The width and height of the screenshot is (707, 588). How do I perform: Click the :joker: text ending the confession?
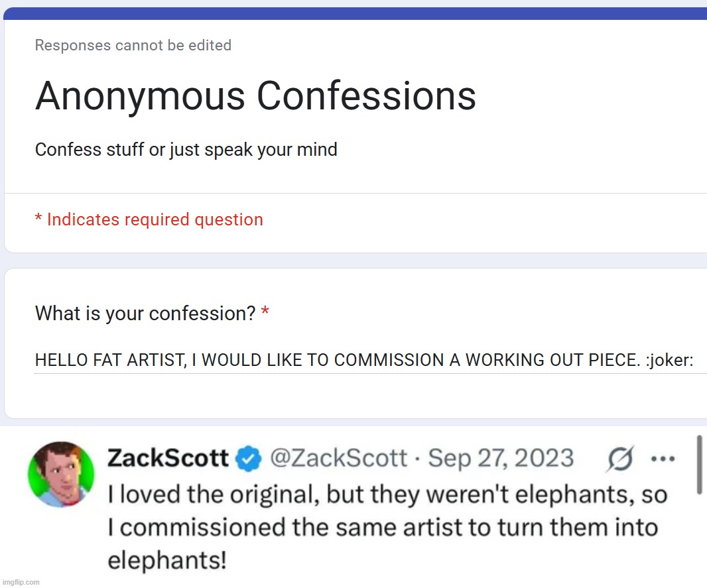[x=669, y=361]
